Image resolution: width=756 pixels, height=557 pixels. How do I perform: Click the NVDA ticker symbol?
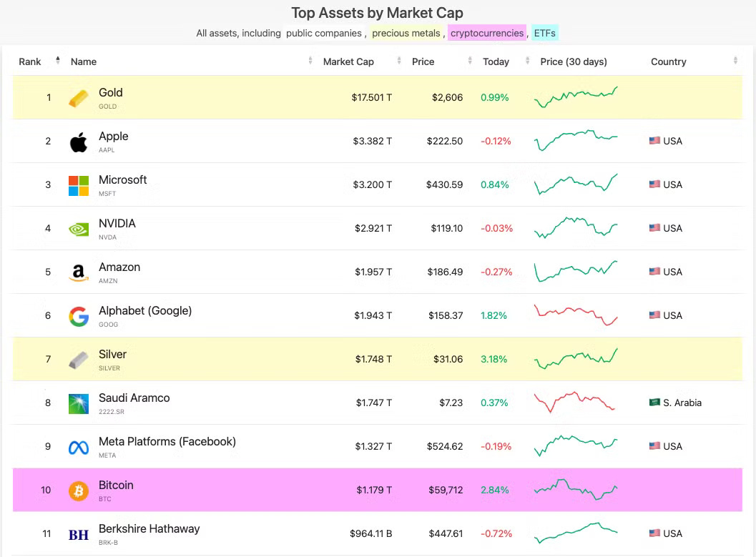coord(107,237)
